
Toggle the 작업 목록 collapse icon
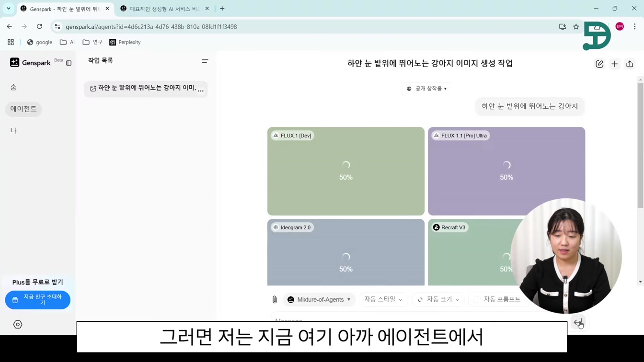tap(205, 61)
